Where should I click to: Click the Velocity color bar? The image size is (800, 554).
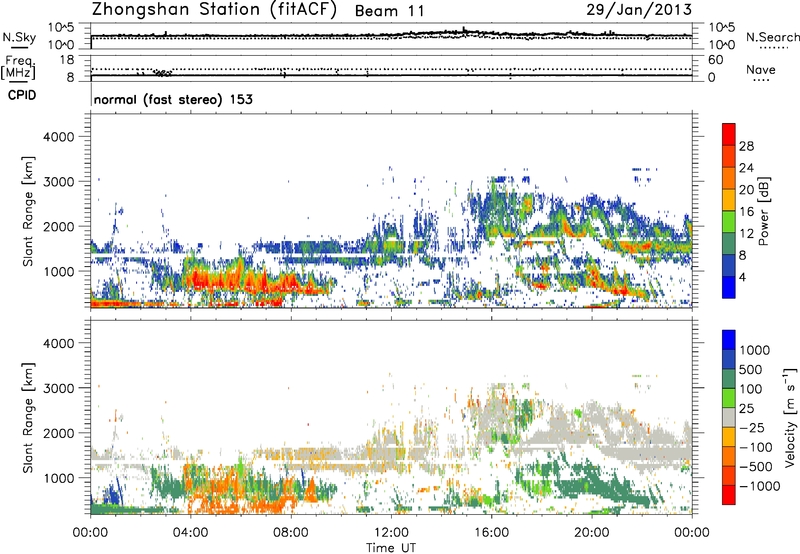coord(729,417)
